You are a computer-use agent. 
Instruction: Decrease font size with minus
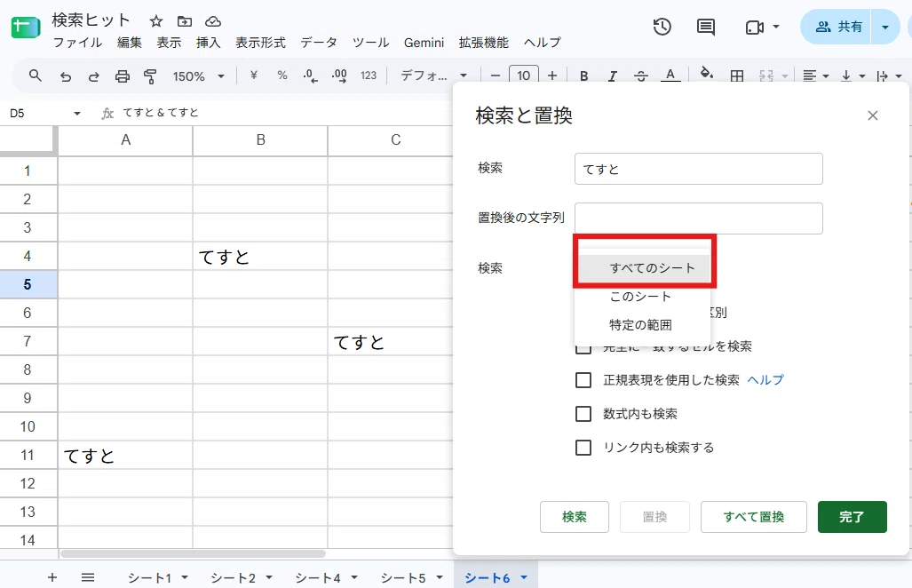[x=496, y=75]
